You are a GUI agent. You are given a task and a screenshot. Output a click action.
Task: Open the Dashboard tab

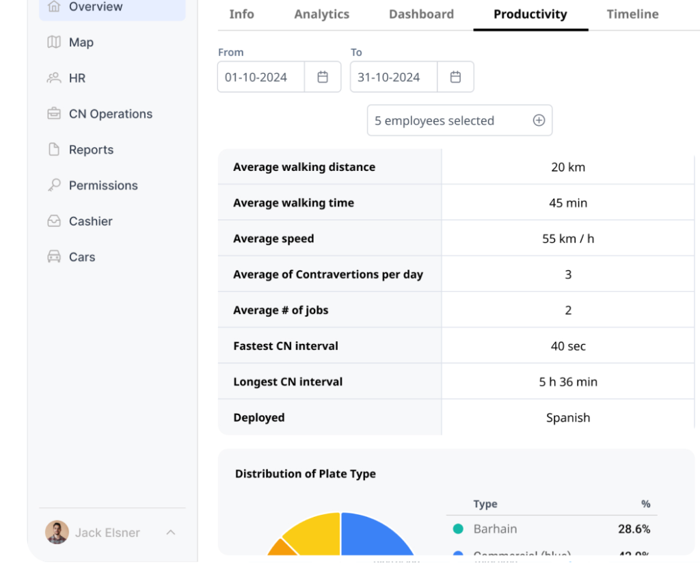coord(421,14)
